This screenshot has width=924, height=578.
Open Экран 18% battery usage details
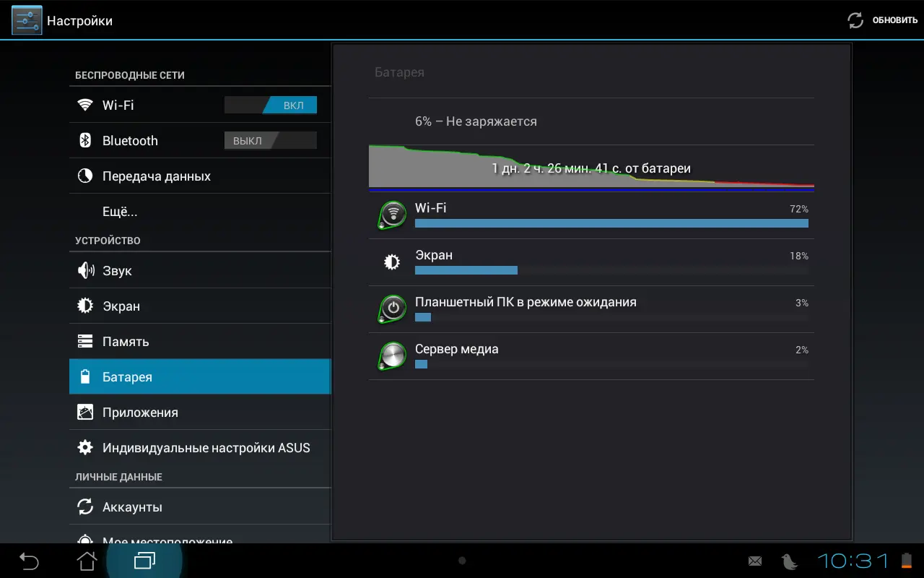click(591, 262)
